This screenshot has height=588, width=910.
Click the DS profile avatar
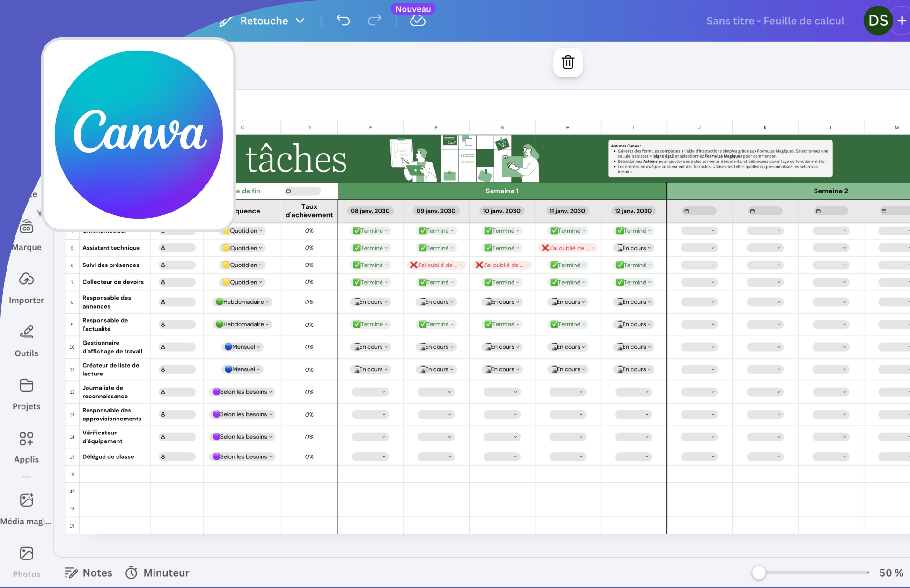click(878, 21)
